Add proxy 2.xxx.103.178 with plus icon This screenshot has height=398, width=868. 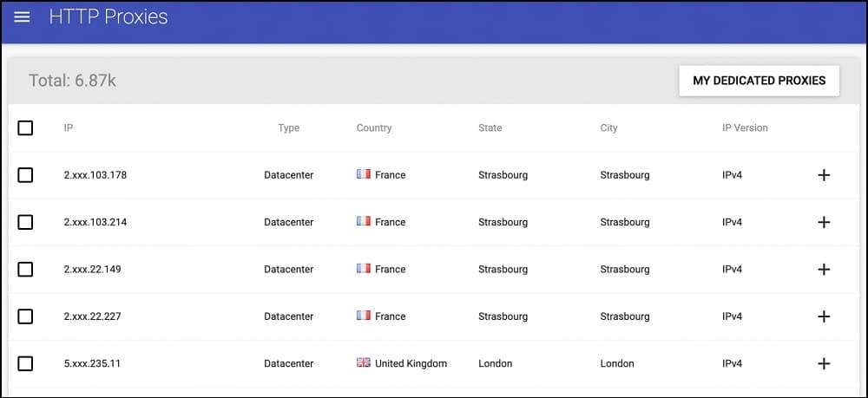(x=824, y=175)
